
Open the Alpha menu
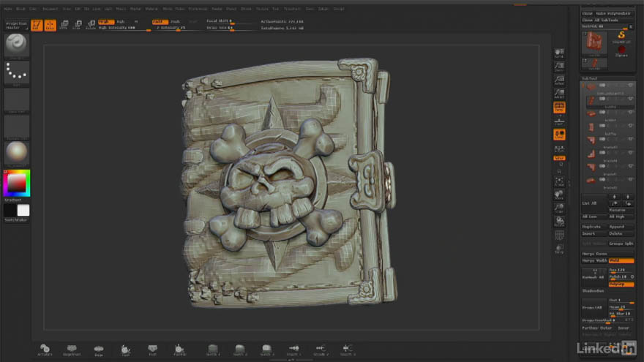click(8, 9)
